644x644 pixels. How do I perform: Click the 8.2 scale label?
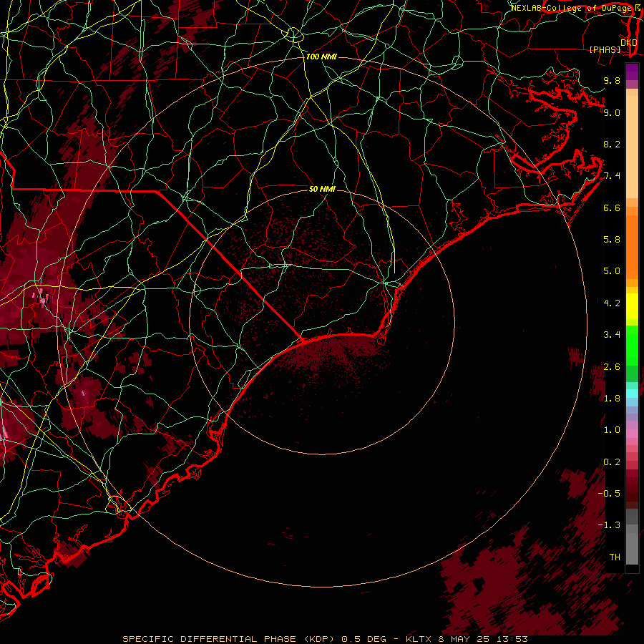(x=612, y=144)
